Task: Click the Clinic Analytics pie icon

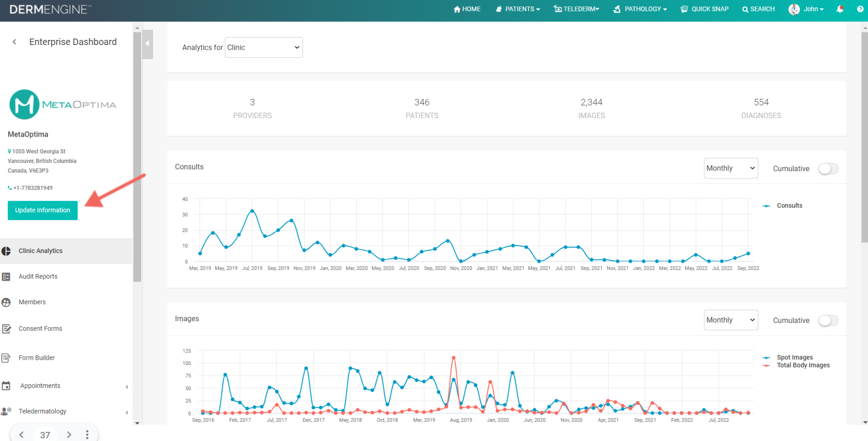Action: pyautogui.click(x=6, y=251)
